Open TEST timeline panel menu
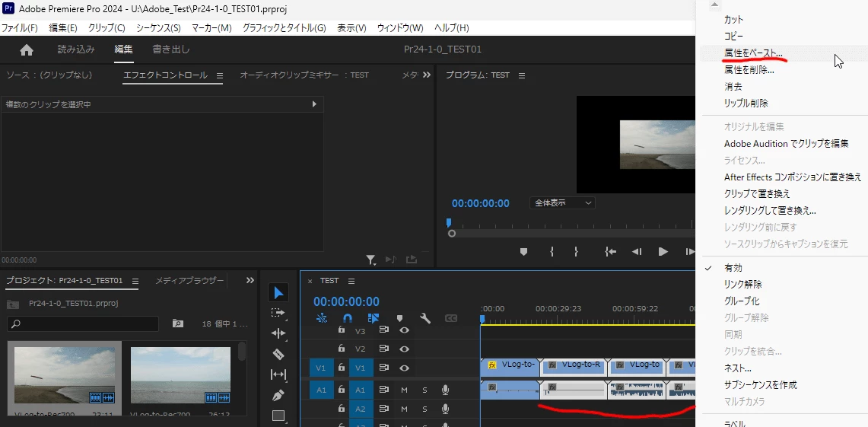Viewport: 868px width, 427px height. (x=351, y=281)
